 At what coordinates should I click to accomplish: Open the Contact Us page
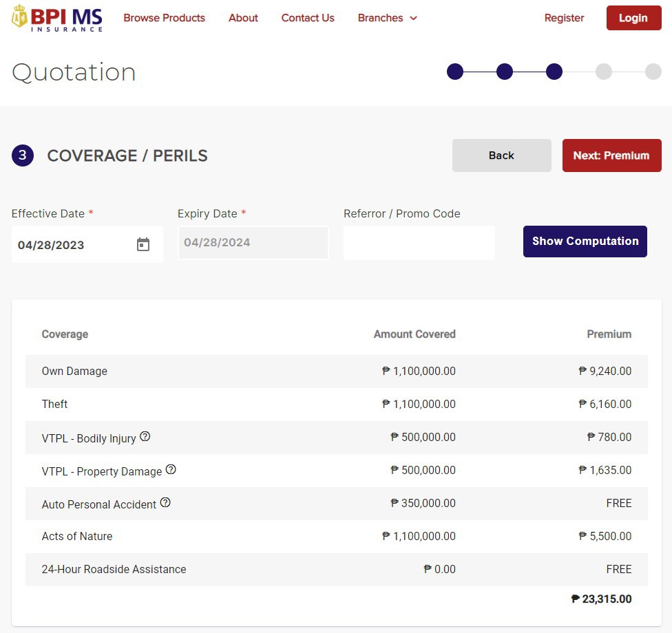click(x=308, y=18)
